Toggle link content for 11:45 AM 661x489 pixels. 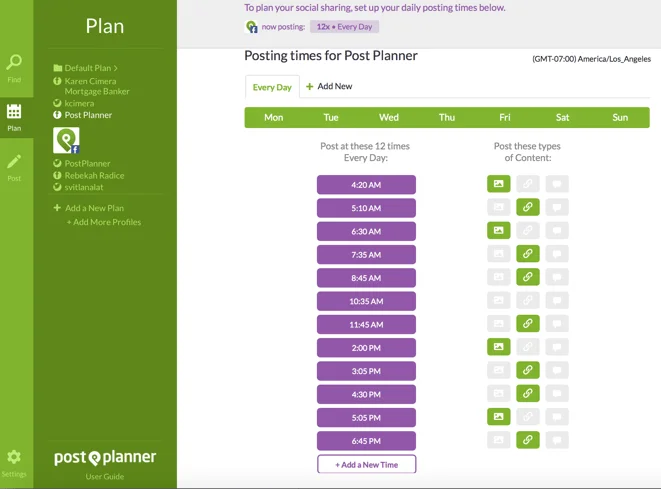pos(528,323)
